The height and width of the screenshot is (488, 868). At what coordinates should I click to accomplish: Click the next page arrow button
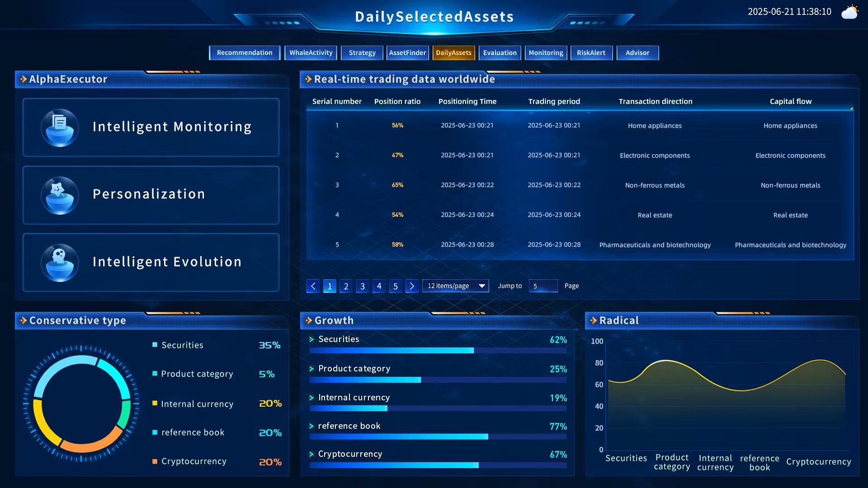tap(412, 286)
